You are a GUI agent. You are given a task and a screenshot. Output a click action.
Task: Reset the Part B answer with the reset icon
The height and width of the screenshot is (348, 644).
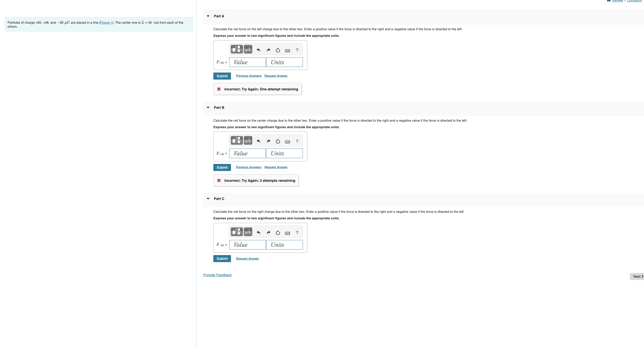coord(278,141)
